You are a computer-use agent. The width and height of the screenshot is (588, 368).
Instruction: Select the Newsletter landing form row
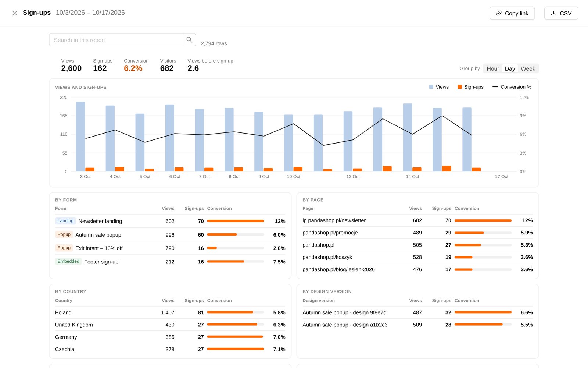pos(170,221)
